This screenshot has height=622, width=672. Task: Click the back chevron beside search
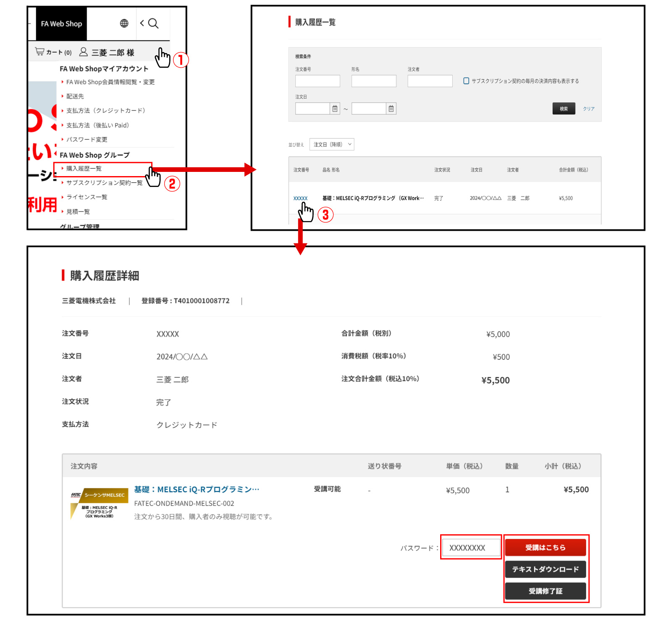point(142,24)
